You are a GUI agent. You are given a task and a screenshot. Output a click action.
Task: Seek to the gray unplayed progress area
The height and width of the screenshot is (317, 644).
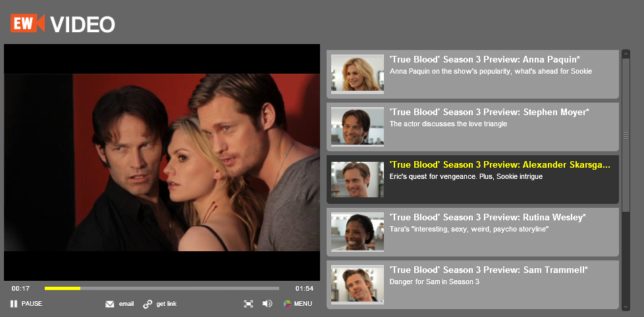[180, 289]
